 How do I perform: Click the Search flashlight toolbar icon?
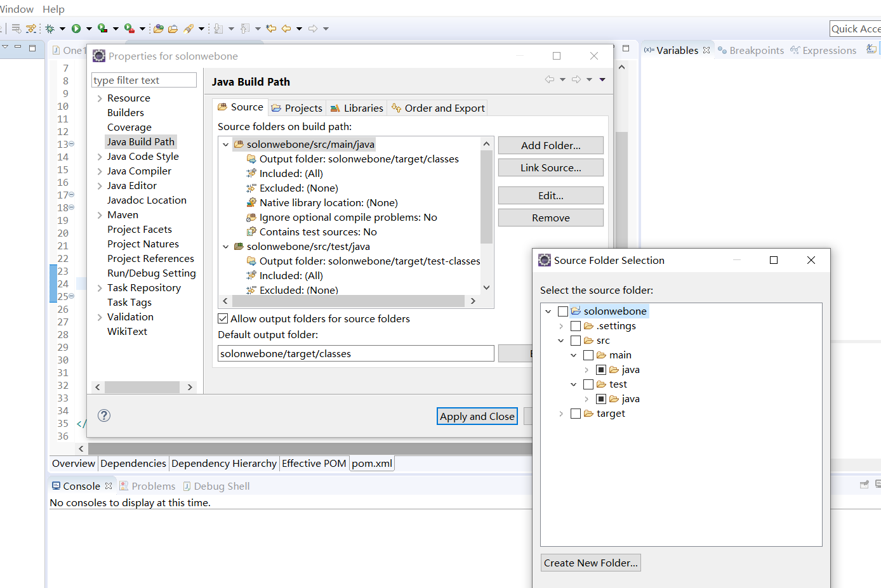(189, 29)
